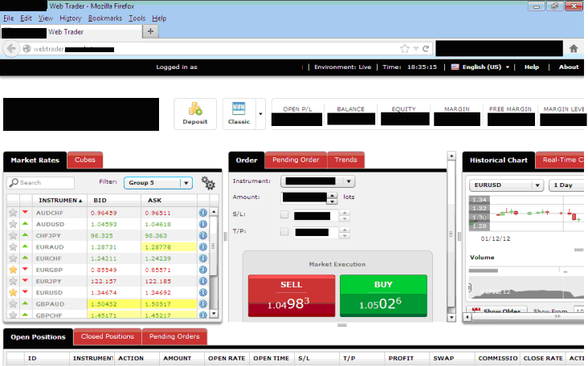Image resolution: width=588 pixels, height=366 pixels.
Task: Open the EURUSD chart symbol dropdown
Action: coord(537,185)
